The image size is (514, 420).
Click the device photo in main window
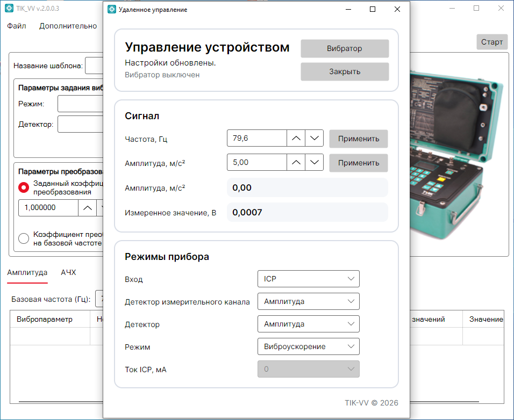457,154
